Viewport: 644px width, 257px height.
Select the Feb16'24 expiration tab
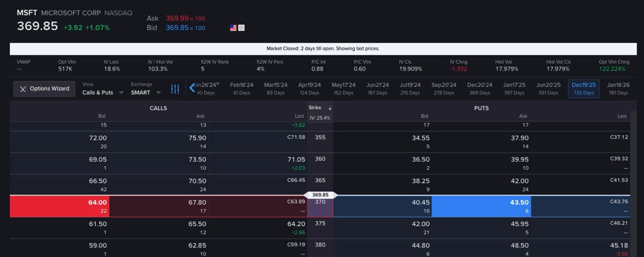point(241,88)
